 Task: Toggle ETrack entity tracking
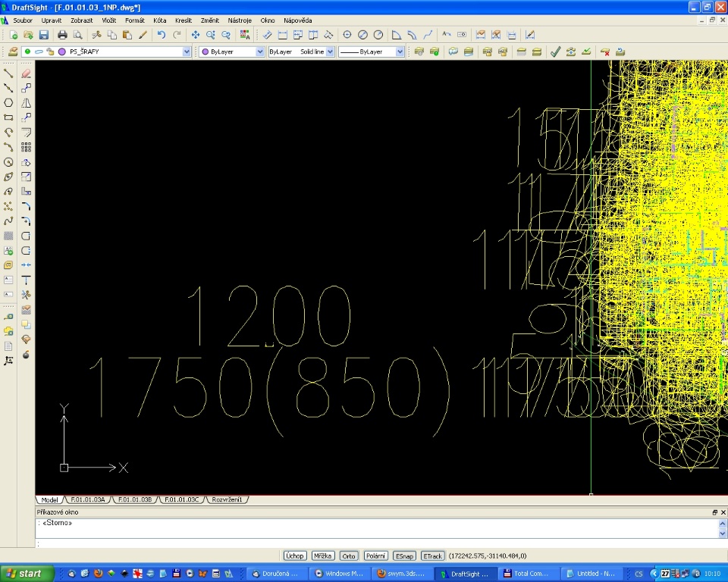[x=433, y=555]
